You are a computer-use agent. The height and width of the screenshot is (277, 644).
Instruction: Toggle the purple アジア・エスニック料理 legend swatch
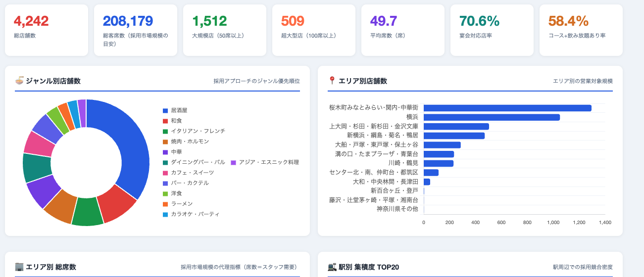tap(234, 162)
